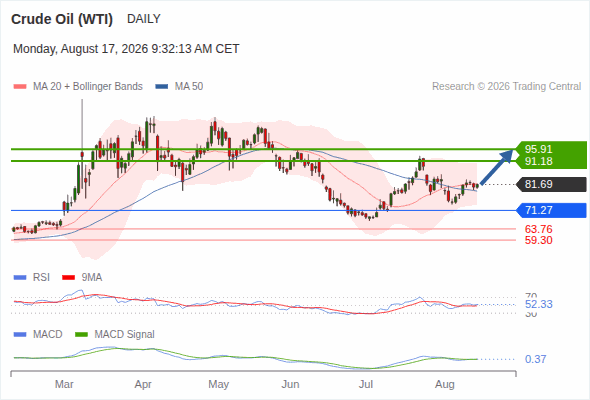Click the Research © 2026 Trading Central credit
Image resolution: width=590 pixels, height=400 pixels.
[506, 87]
